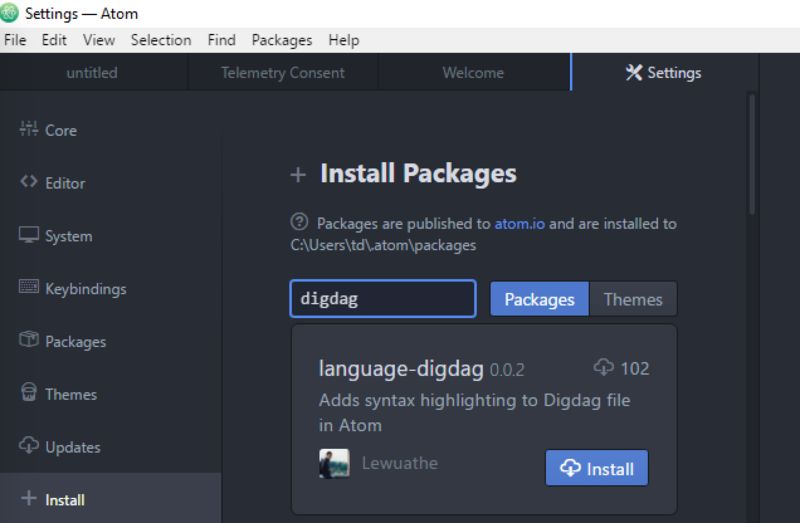This screenshot has height=523, width=800.
Task: Switch to the Welcome tab
Action: pos(473,72)
